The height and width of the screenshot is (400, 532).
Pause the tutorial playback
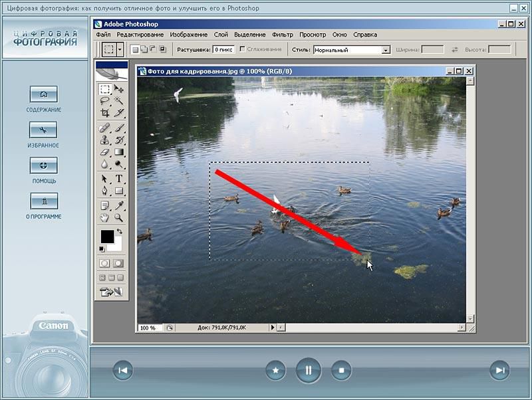[x=308, y=370]
